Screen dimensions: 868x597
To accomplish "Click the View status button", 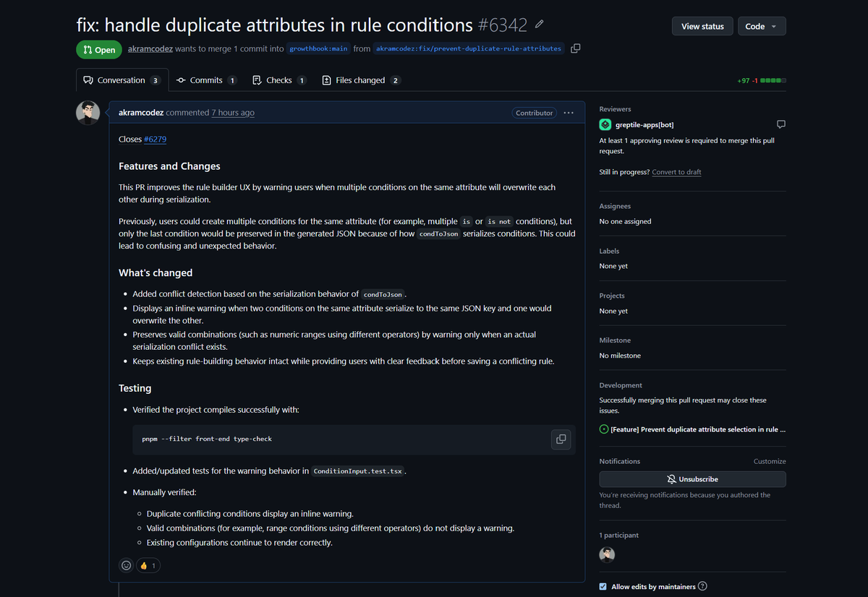I will pos(702,26).
